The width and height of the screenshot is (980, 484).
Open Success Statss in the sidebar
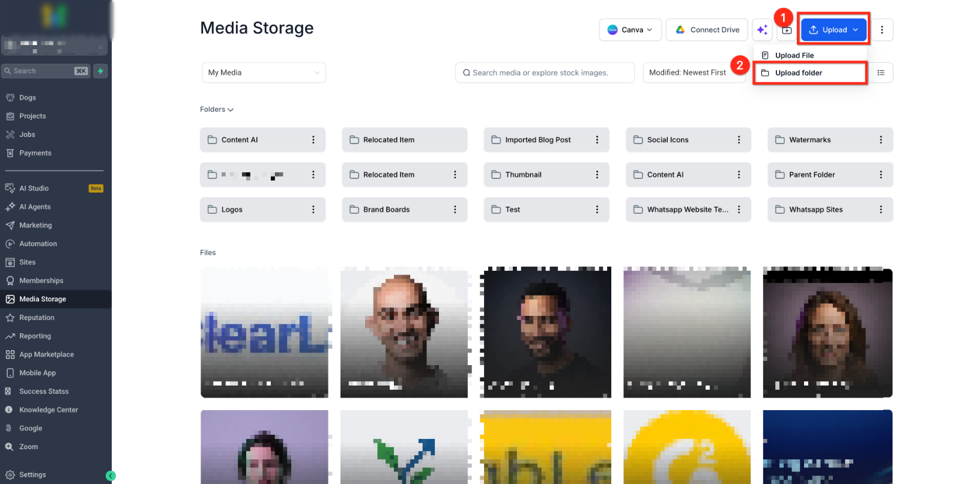tap(56, 392)
